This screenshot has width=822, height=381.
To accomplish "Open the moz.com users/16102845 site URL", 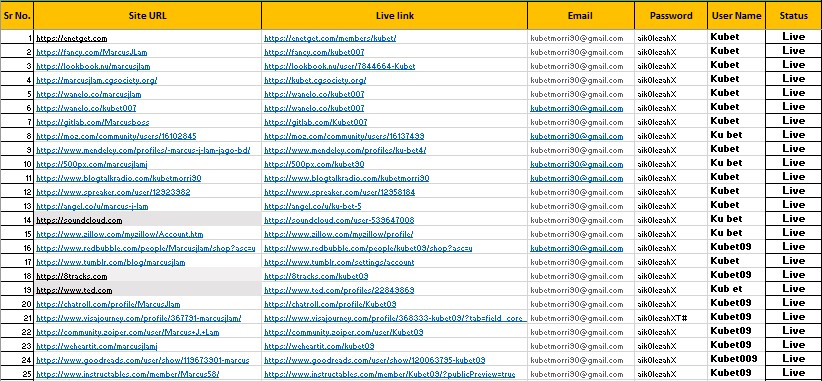I will click(116, 136).
